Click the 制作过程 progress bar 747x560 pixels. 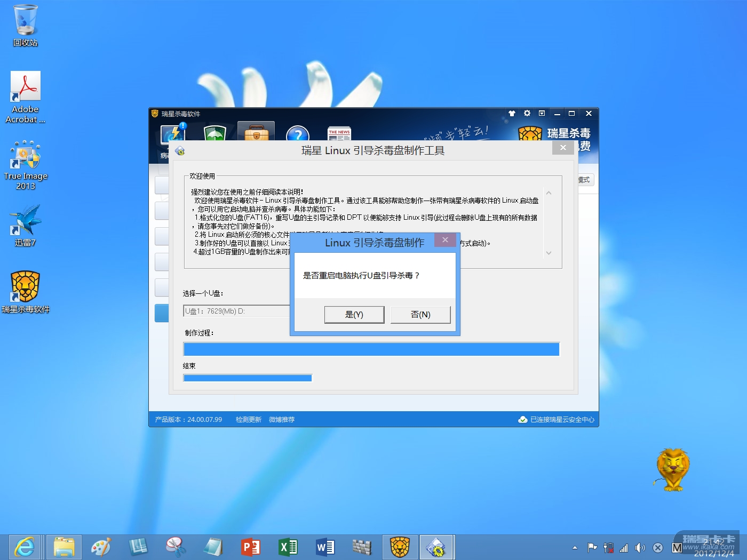371,349
